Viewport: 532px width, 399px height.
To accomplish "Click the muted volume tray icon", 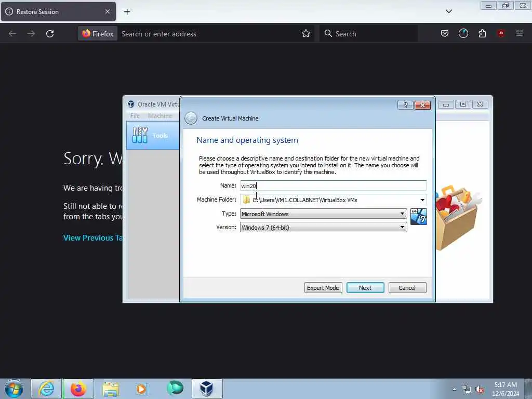I will click(480, 390).
